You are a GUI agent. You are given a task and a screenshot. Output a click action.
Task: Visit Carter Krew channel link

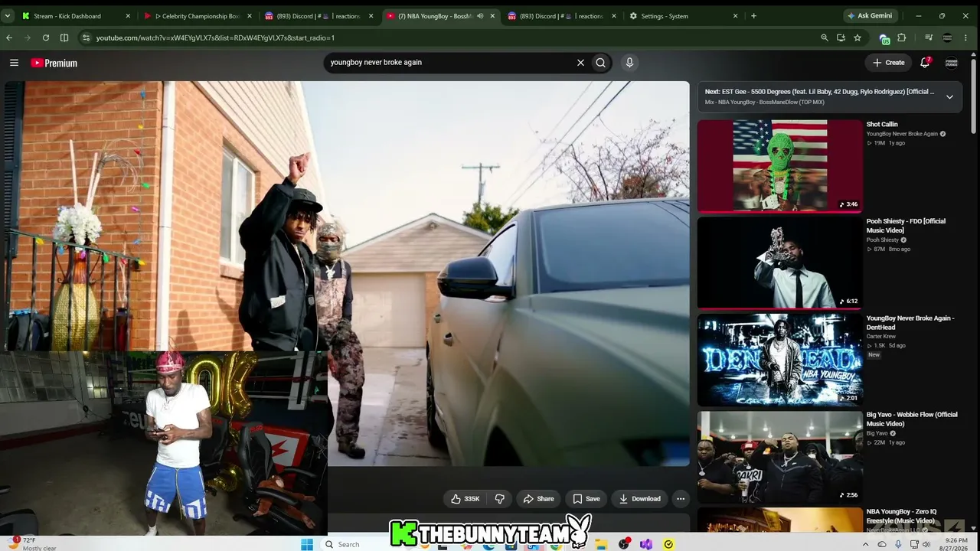pos(880,337)
